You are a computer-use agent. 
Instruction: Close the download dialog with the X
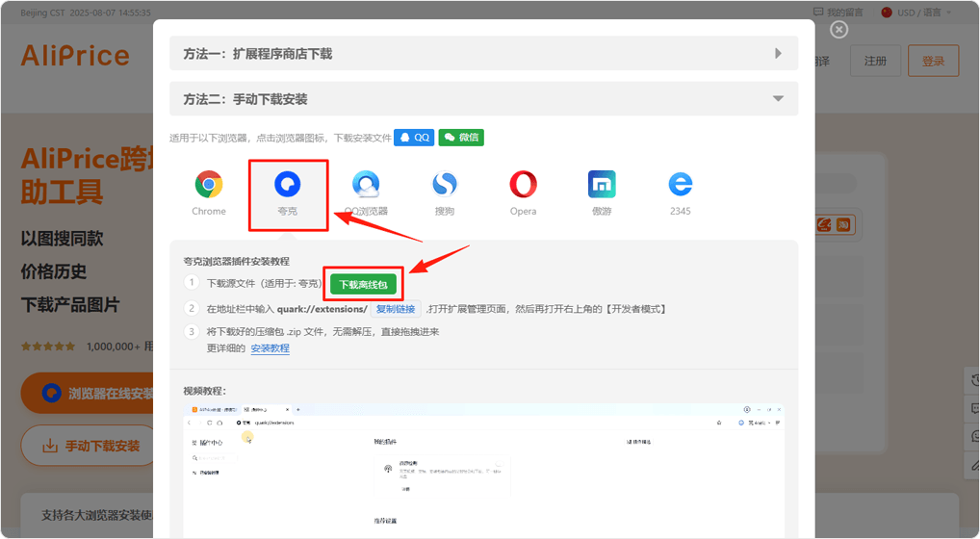(838, 30)
